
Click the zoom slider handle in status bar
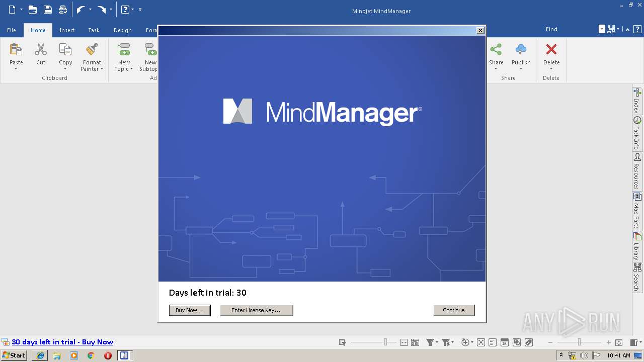(x=579, y=342)
